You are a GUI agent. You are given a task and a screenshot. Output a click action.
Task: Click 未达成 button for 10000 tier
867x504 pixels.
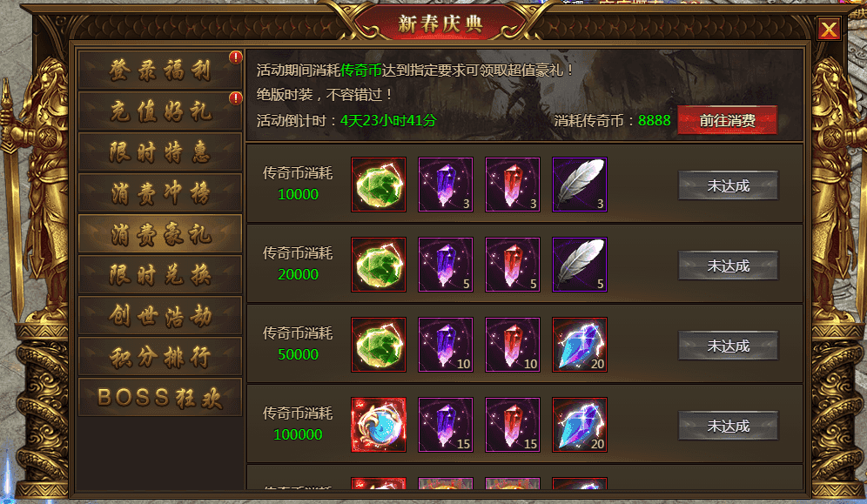(x=729, y=185)
